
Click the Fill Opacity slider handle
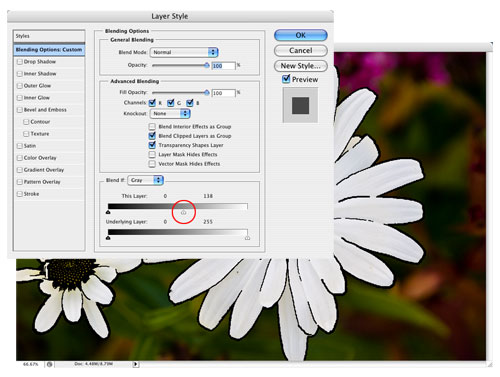[207, 92]
